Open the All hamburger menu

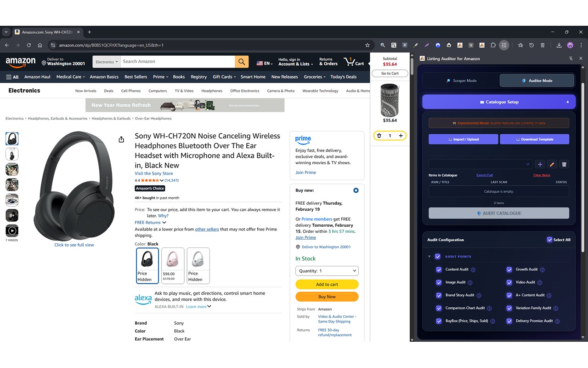pyautogui.click(x=12, y=77)
